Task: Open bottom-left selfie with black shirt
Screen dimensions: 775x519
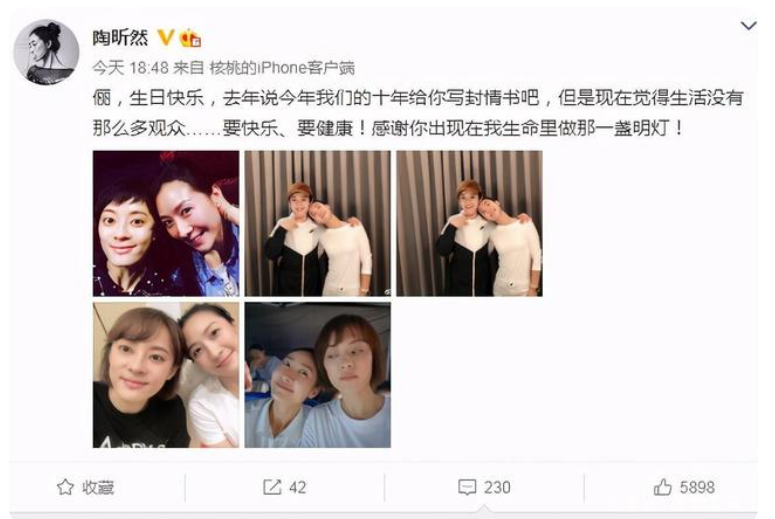Action: 166,375
